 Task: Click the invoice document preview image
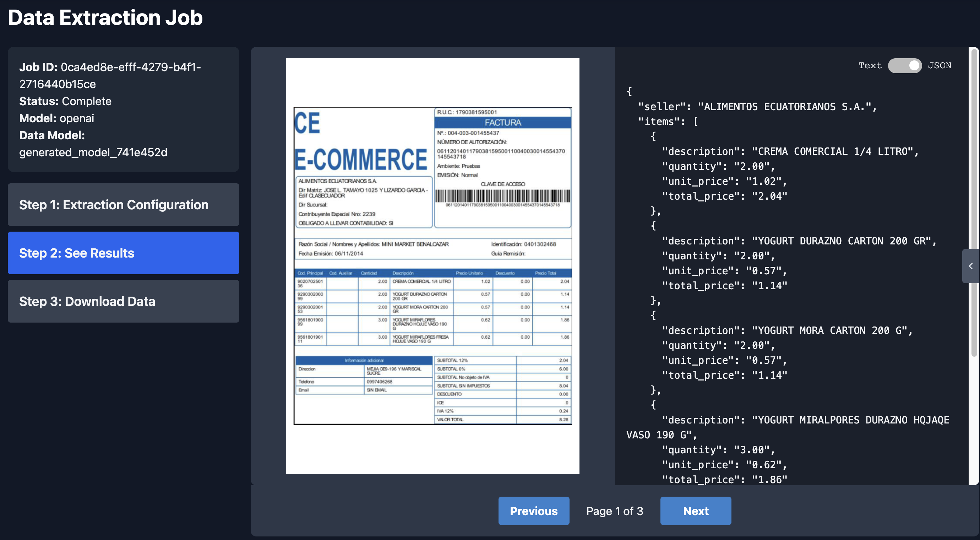point(432,266)
